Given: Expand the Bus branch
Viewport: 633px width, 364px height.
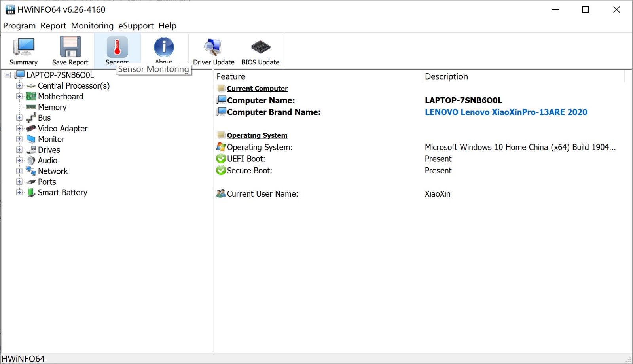Looking at the screenshot, I should point(19,118).
